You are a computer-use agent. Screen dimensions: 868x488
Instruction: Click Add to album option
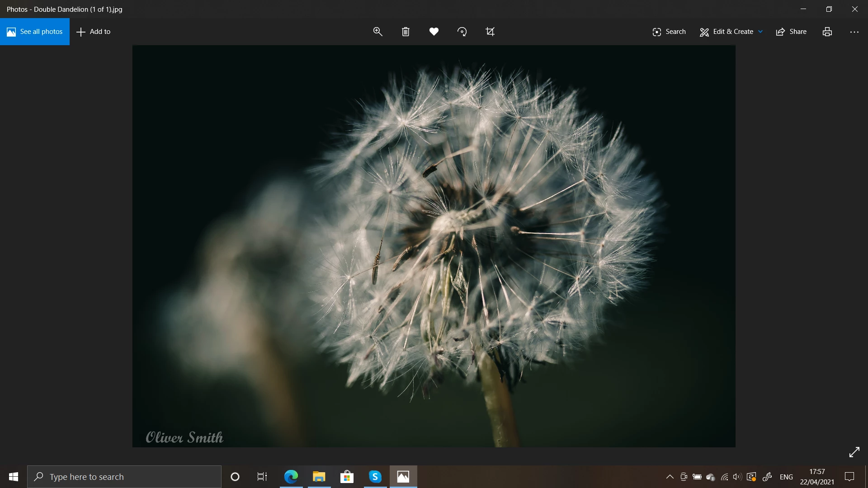tap(94, 32)
